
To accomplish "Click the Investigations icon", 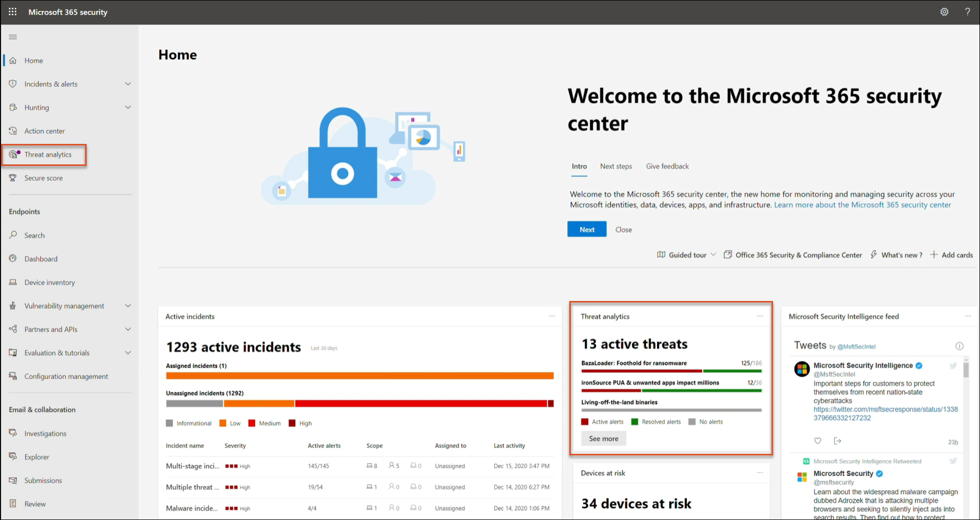I will click(x=13, y=433).
